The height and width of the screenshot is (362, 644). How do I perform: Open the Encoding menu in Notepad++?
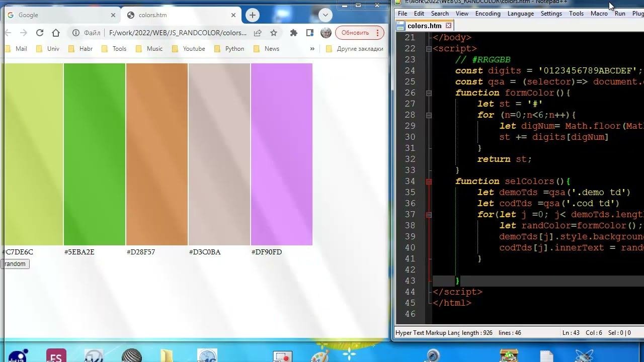pyautogui.click(x=488, y=14)
